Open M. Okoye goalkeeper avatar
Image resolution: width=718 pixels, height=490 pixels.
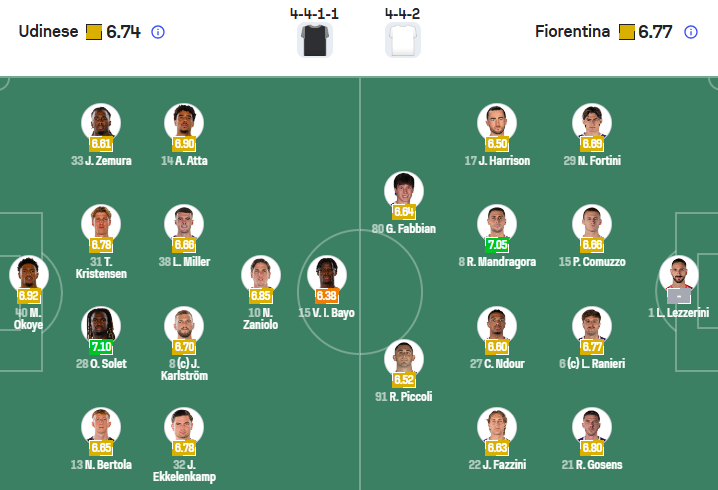tap(29, 275)
